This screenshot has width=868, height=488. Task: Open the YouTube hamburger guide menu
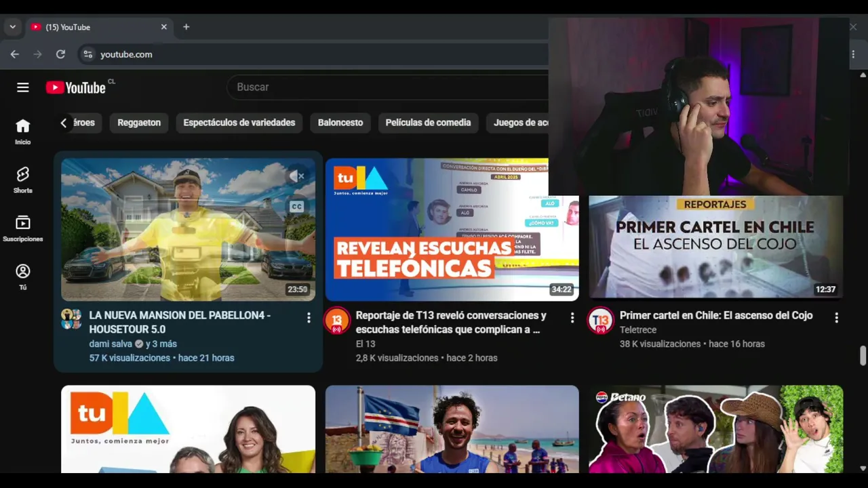[x=23, y=87]
